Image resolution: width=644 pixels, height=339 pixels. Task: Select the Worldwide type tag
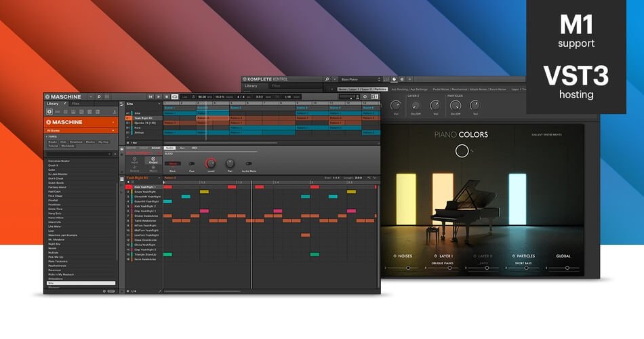68,146
